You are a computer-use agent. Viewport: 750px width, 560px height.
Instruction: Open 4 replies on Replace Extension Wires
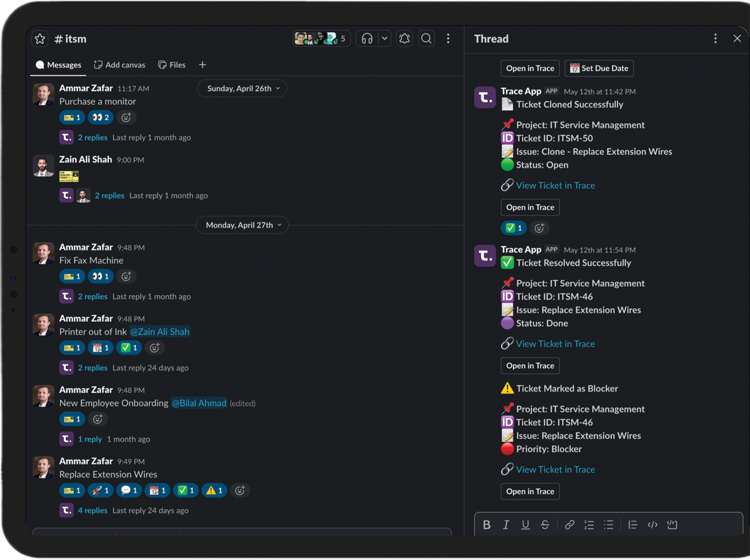[93, 511]
